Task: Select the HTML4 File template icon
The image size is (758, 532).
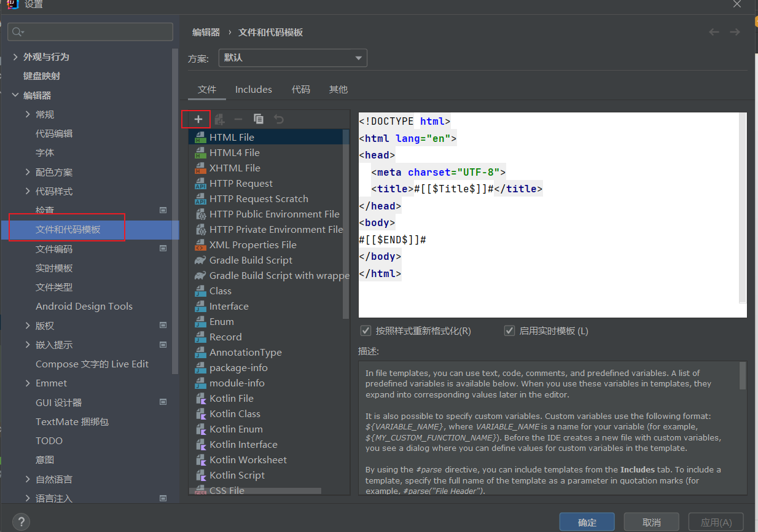Action: [200, 152]
